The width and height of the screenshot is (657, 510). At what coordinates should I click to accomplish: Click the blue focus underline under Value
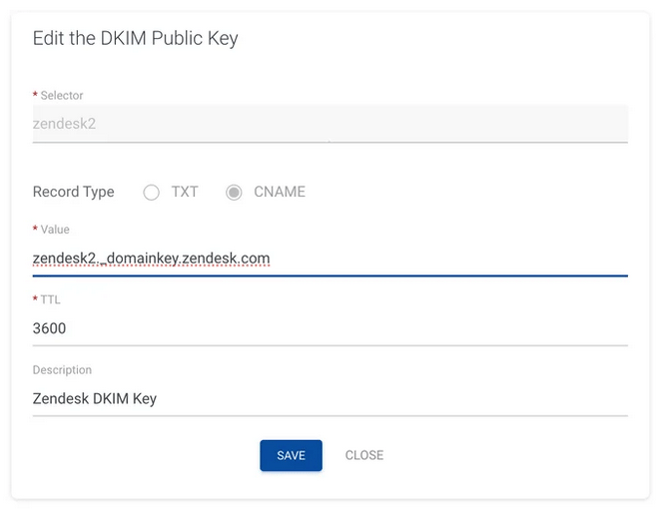(330, 276)
